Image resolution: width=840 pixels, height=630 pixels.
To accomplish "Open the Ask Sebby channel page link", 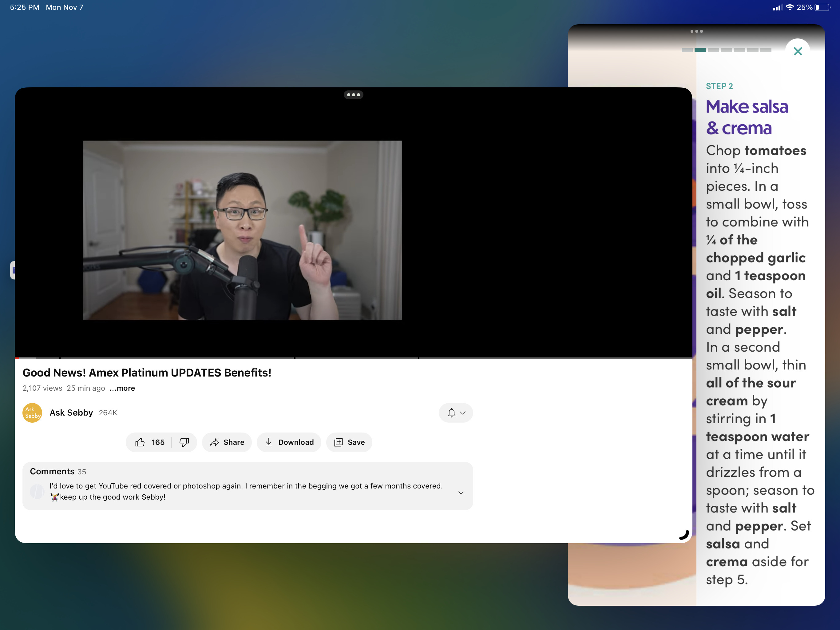I will coord(71,412).
